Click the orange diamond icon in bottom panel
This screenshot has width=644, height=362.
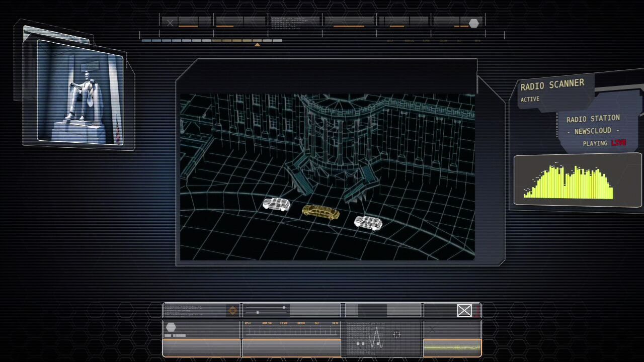232,311
